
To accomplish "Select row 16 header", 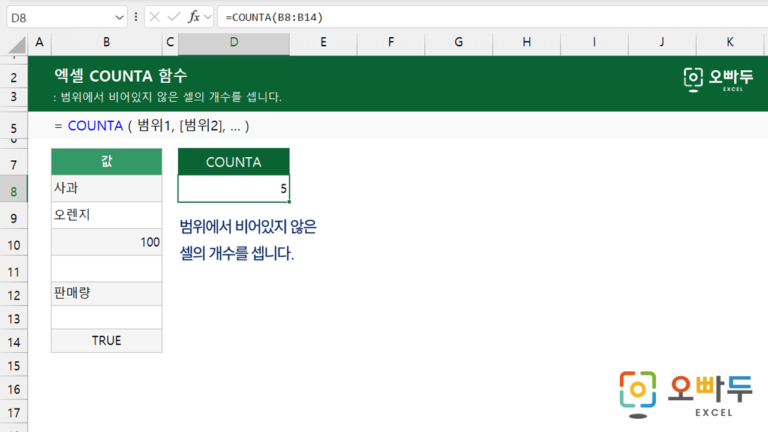I will coord(14,389).
